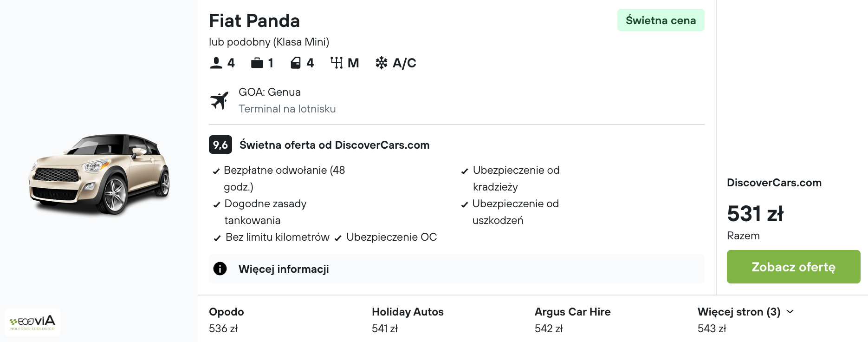
Task: Click the Świetna cena green badge
Action: (x=660, y=20)
